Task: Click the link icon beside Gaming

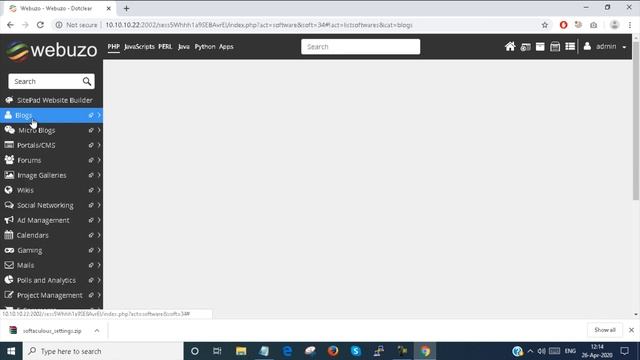Action: point(91,250)
